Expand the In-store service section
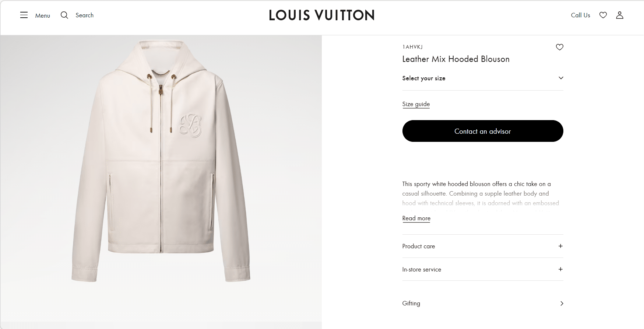 422,270
